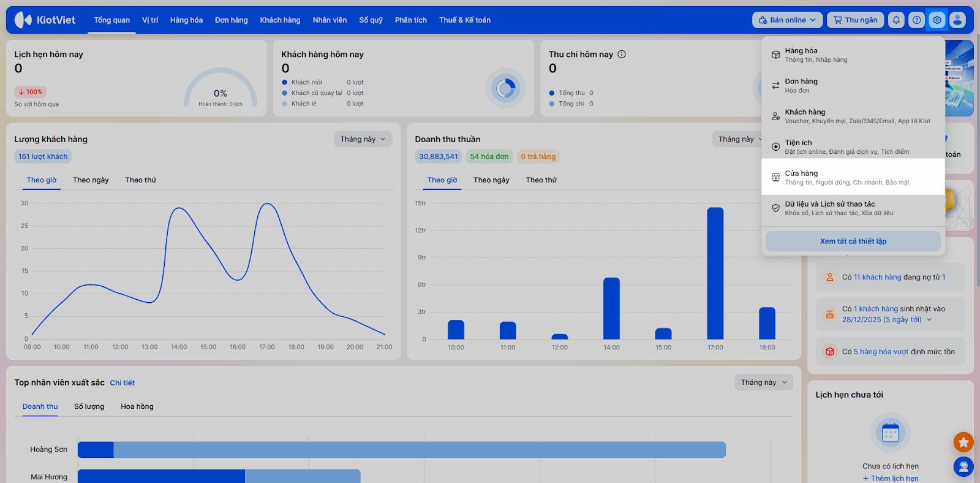Open Sổ quỹ in the navigation bar

click(x=371, y=20)
